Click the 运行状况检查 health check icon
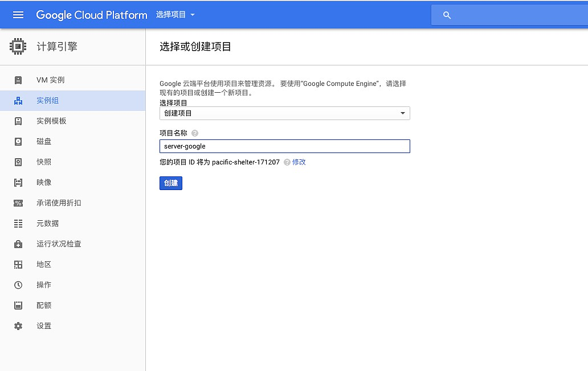This screenshot has height=371, width=588. [18, 244]
